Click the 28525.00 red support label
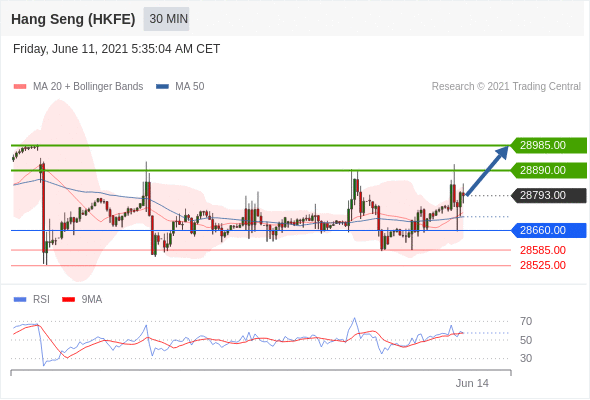The width and height of the screenshot is (590, 400). tap(543, 265)
